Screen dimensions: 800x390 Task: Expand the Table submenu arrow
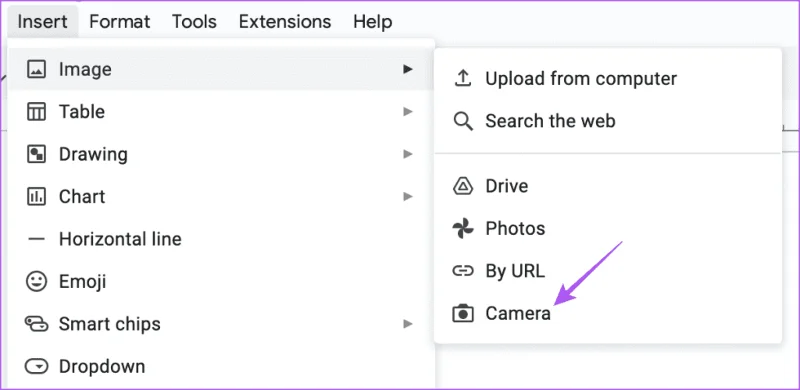click(x=407, y=111)
